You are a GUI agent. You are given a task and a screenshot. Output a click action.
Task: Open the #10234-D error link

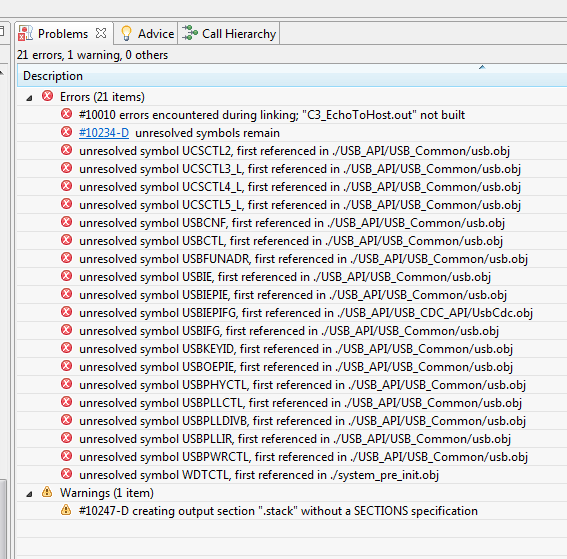click(104, 133)
